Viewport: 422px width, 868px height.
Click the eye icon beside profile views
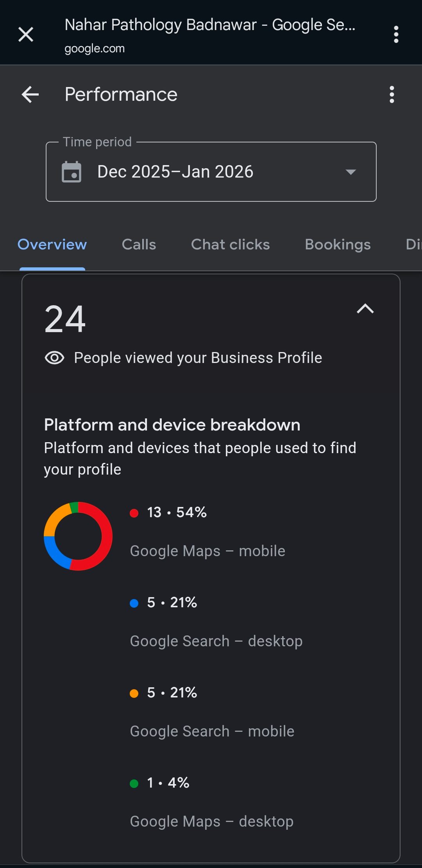click(x=54, y=358)
